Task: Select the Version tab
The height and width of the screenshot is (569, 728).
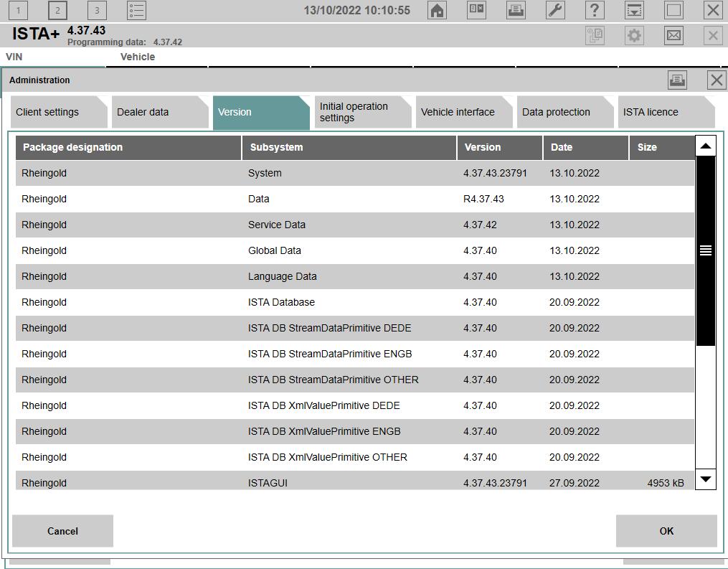Action: [261, 112]
